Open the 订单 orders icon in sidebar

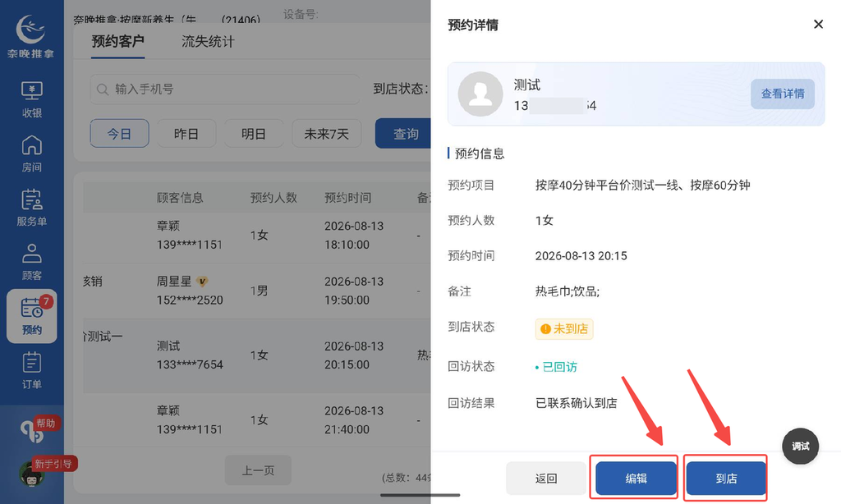[32, 370]
